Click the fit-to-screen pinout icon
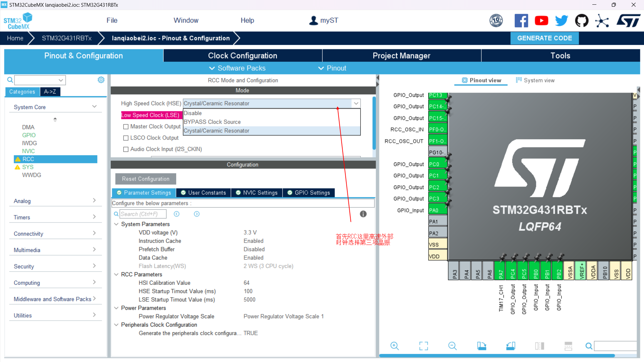This screenshot has width=644, height=362. click(x=424, y=346)
